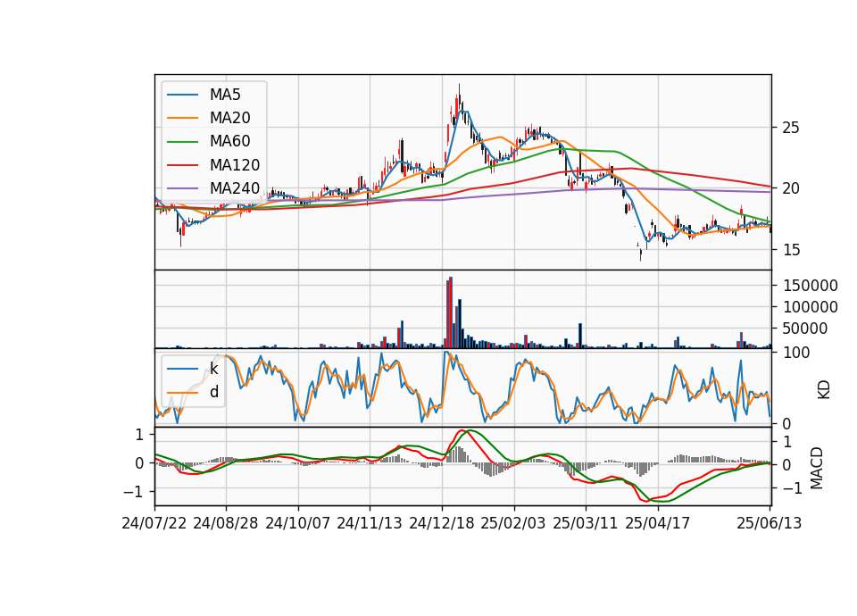
Task: Click the orange MA20 legend line swatch
Action: 182,118
